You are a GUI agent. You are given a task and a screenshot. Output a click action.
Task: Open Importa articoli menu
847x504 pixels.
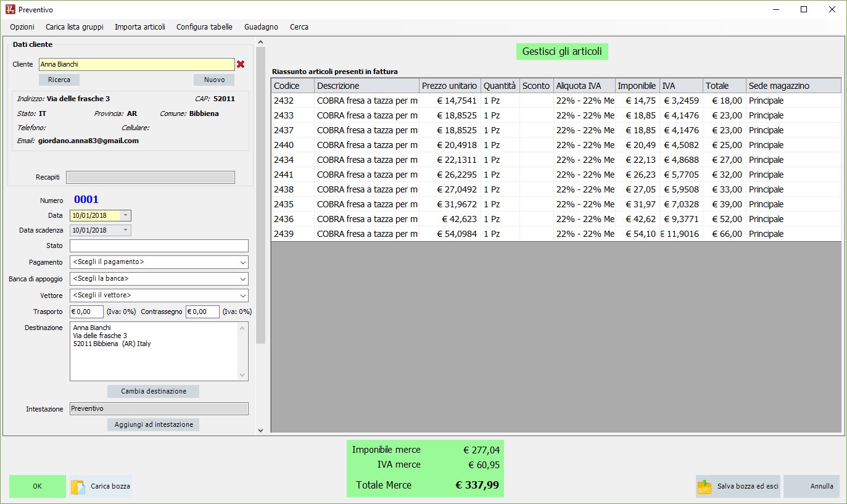pyautogui.click(x=140, y=27)
